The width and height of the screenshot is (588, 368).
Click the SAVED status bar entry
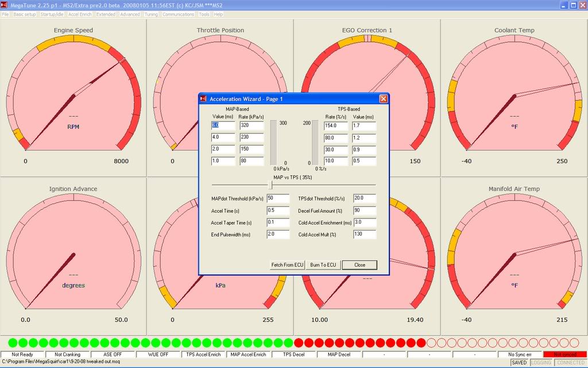[x=519, y=362]
